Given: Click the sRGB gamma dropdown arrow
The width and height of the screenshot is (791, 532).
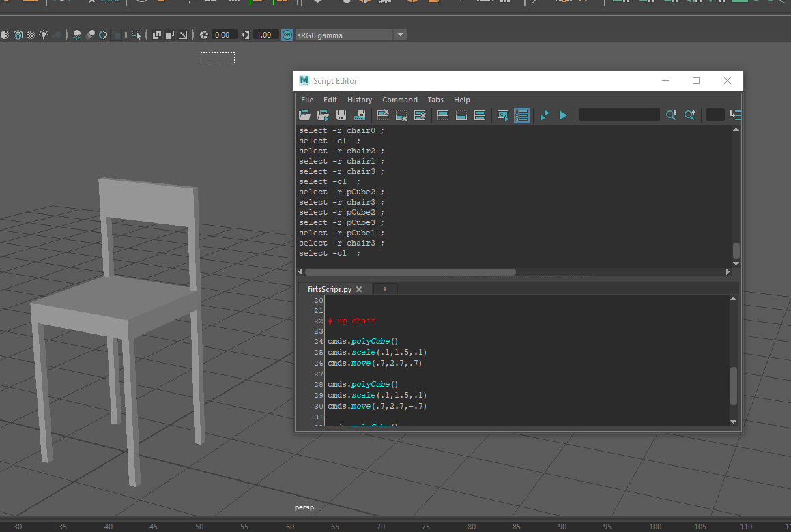Looking at the screenshot, I should [400, 35].
